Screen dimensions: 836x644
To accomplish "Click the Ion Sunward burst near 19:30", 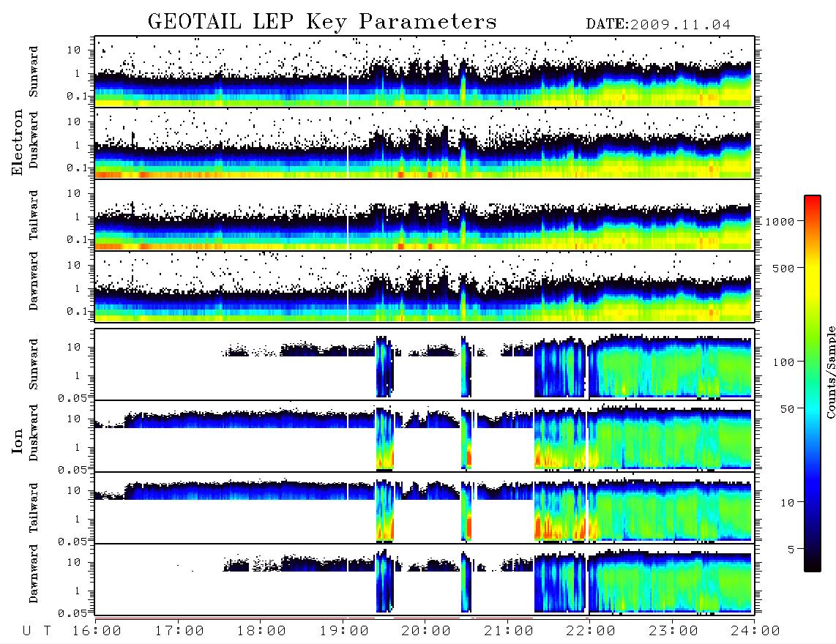I will point(384,367).
